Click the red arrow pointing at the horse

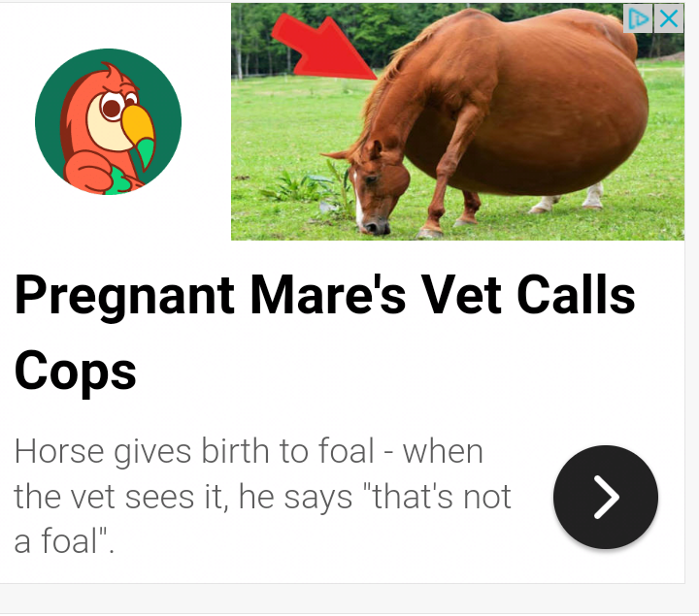click(x=324, y=48)
